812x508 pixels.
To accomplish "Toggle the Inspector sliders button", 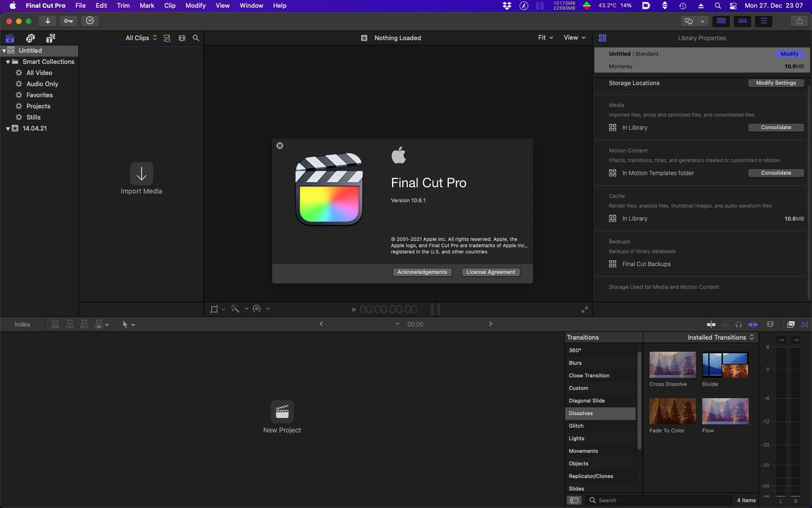I will [x=763, y=21].
